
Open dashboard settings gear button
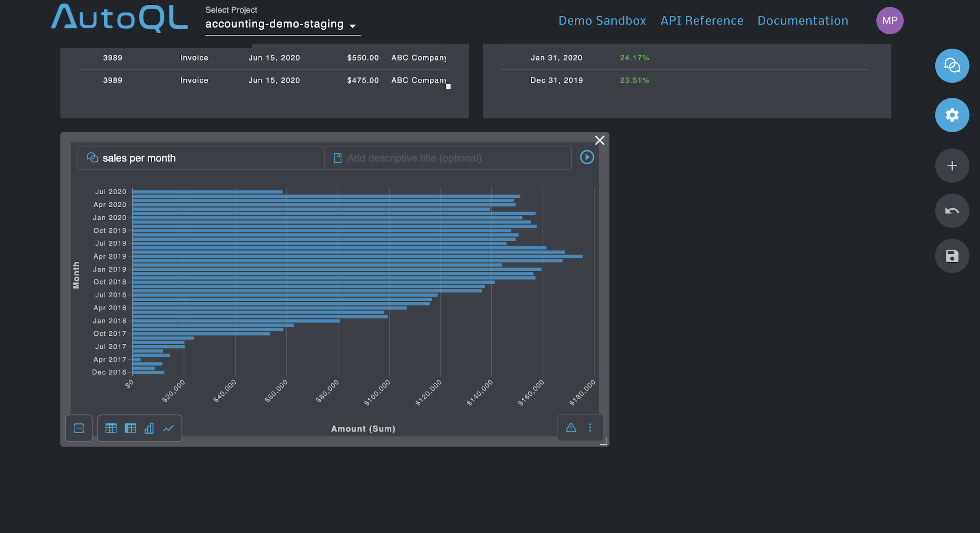[952, 115]
